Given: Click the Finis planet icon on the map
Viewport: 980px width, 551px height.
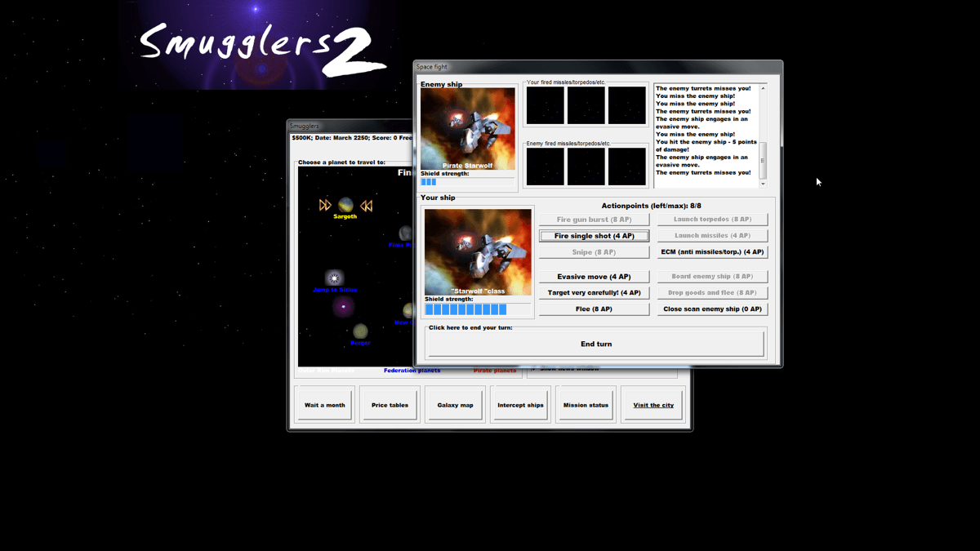Looking at the screenshot, I should [x=406, y=234].
